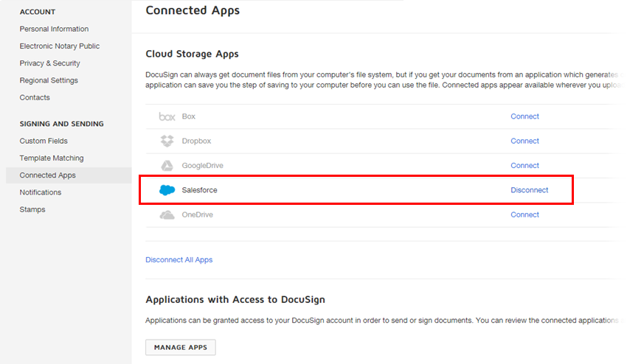This screenshot has height=364, width=627.
Task: Connect the Box storage app
Action: coord(524,116)
